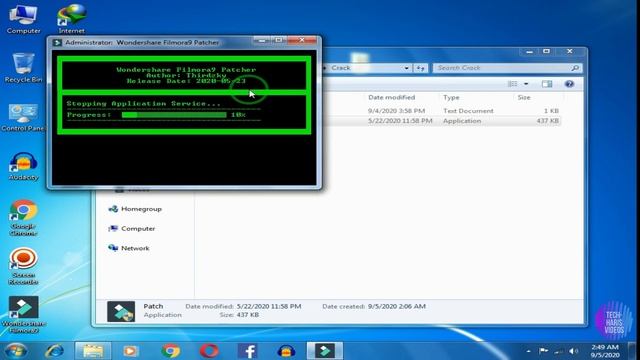This screenshot has width=640, height=360.
Task: Click the Patch file name in details pane
Action: pyautogui.click(x=153, y=306)
